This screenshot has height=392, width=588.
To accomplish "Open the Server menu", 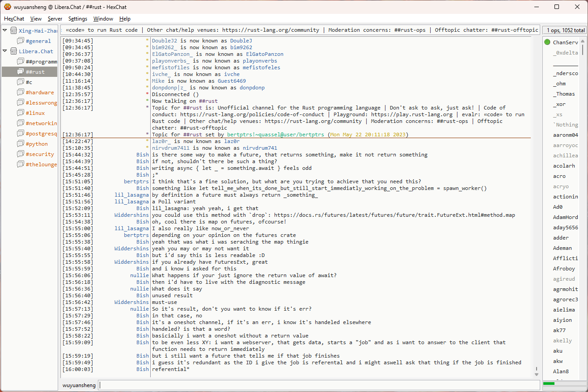I will (x=55, y=19).
